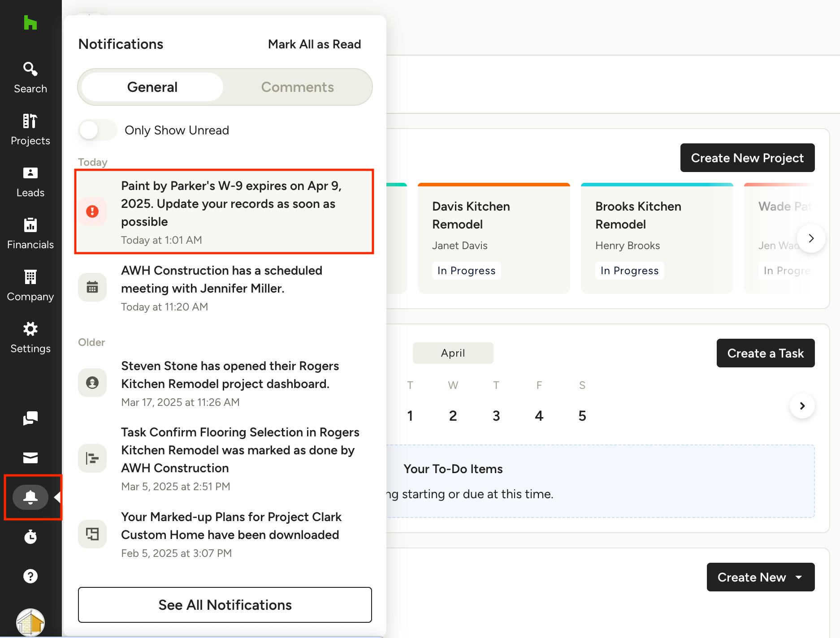Screen dimensions: 840x638
Task: Open the time tracking stopwatch icon
Action: (30, 536)
